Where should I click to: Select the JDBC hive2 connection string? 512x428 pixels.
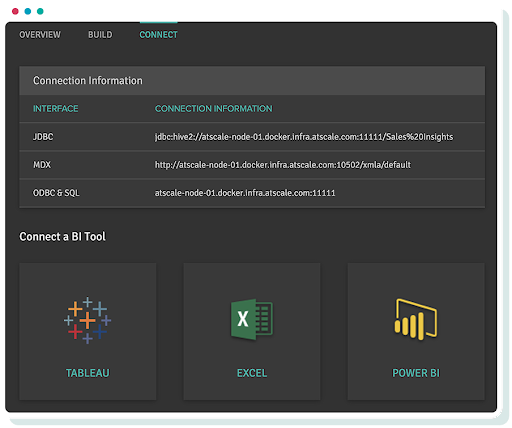point(304,137)
